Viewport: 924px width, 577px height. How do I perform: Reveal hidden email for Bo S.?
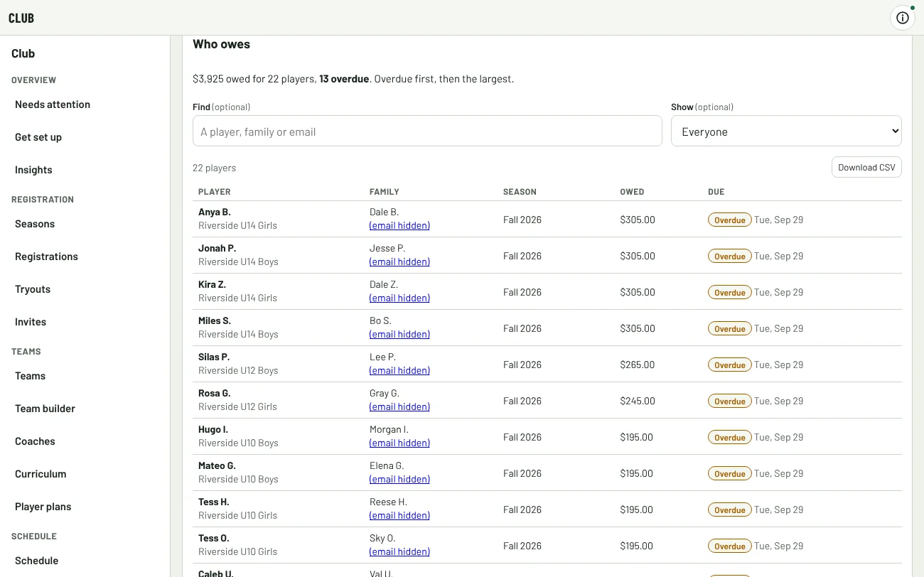click(399, 334)
